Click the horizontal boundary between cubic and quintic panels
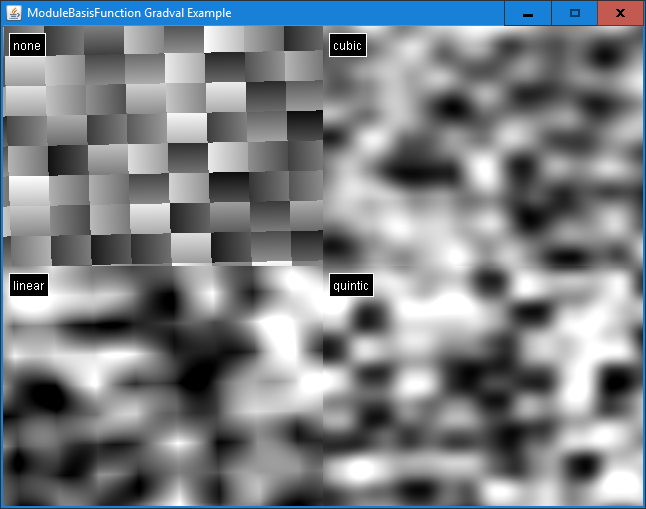 point(483,266)
